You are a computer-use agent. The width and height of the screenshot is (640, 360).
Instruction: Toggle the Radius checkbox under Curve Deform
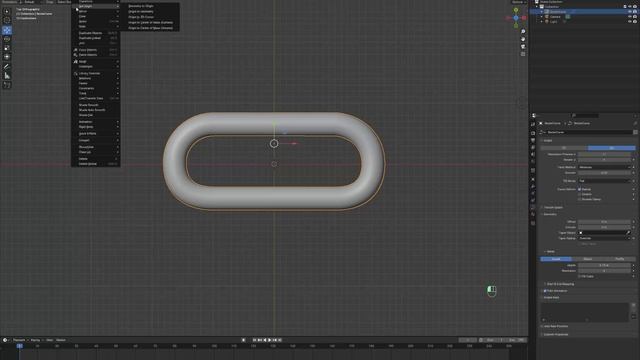580,189
